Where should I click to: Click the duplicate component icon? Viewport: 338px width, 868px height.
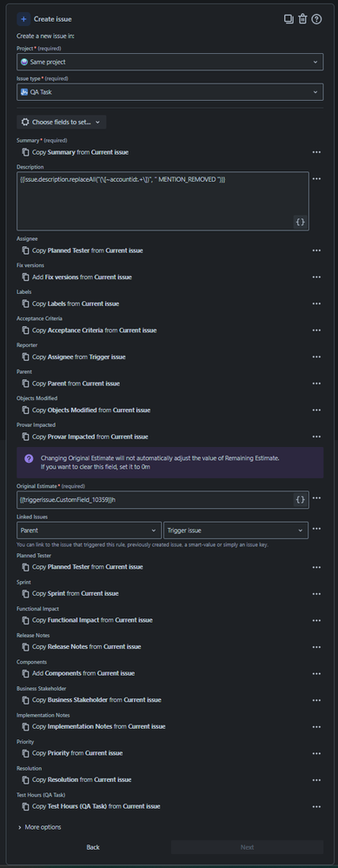(288, 19)
